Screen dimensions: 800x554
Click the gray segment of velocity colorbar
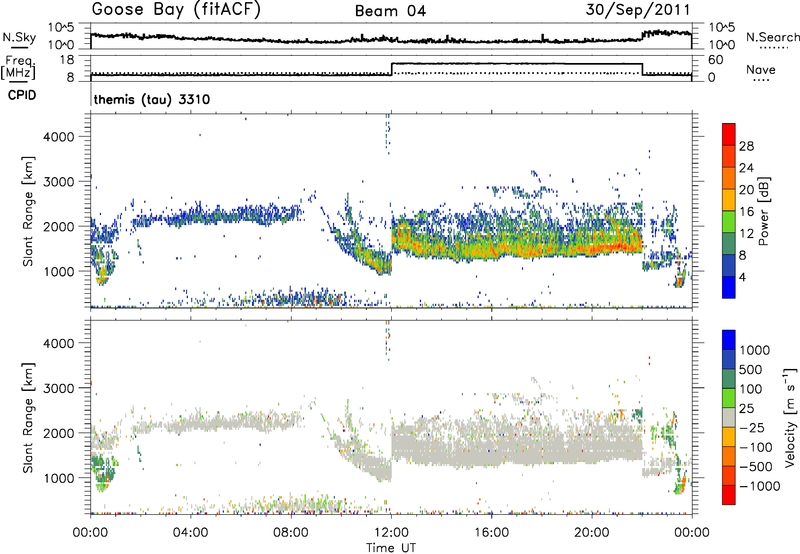click(729, 418)
